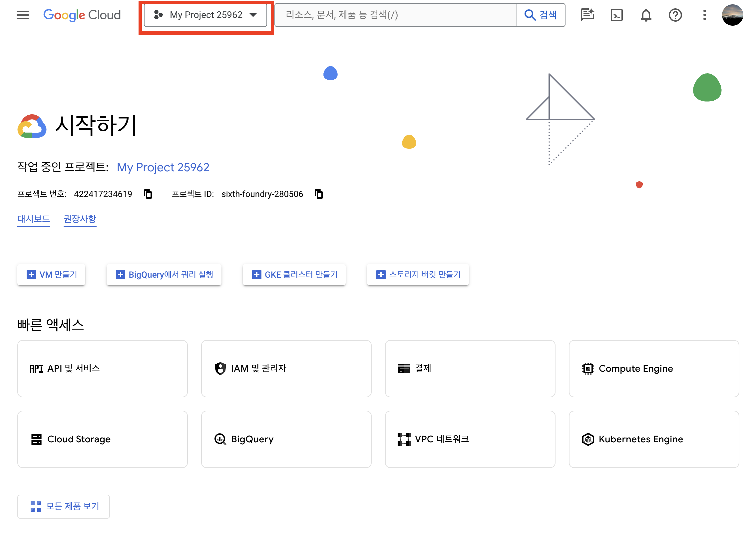Click 모든 제품 보기 button
Image resolution: width=756 pixels, height=544 pixels.
point(64,506)
